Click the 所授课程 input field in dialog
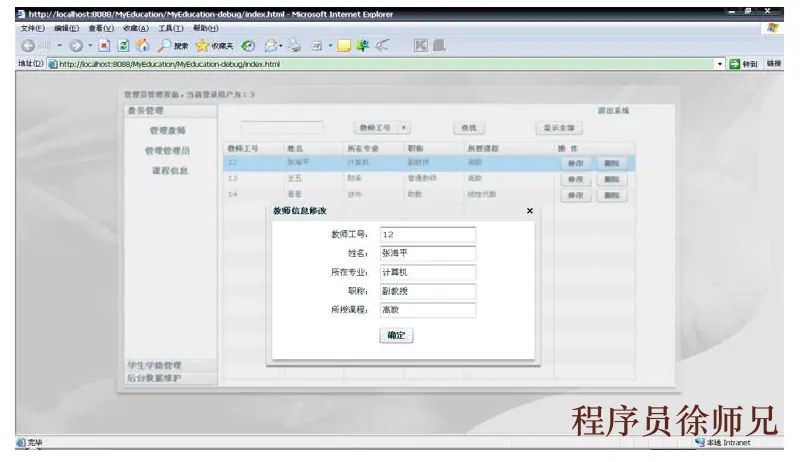 (428, 310)
